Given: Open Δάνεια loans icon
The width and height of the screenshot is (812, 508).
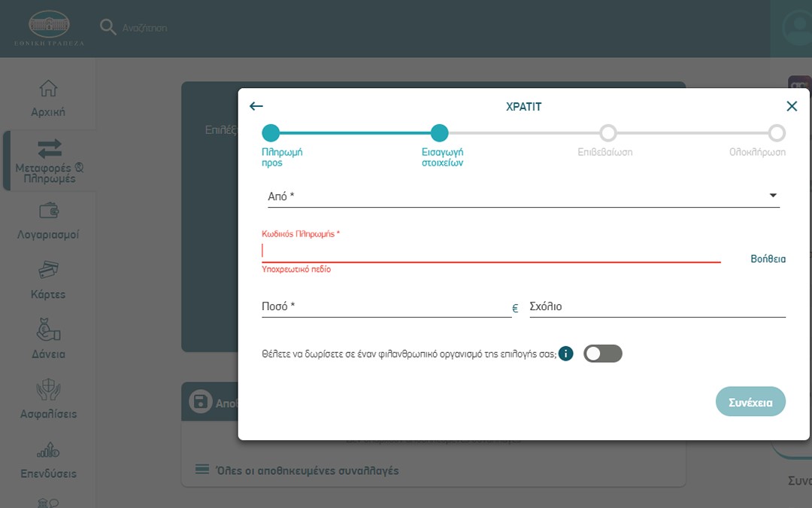Looking at the screenshot, I should click(48, 330).
